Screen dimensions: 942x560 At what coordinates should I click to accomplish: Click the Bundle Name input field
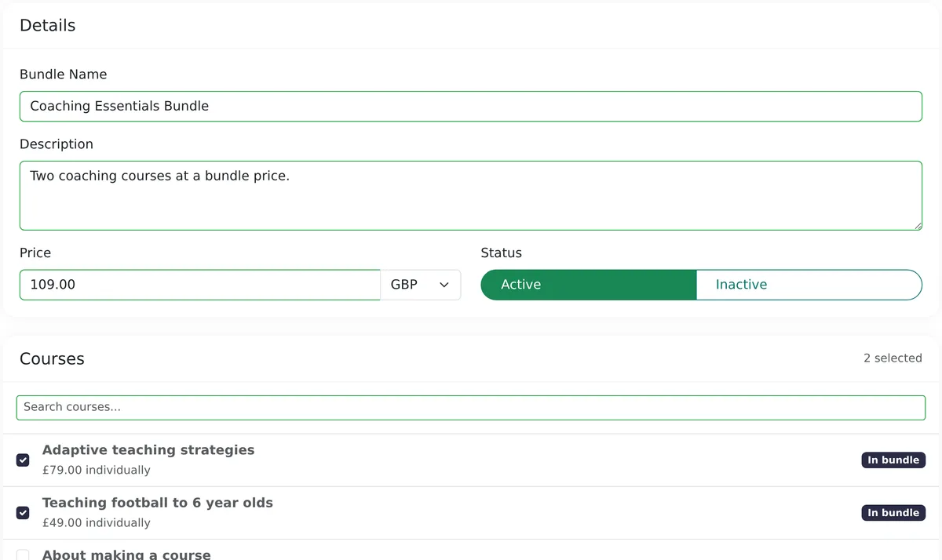(x=471, y=107)
